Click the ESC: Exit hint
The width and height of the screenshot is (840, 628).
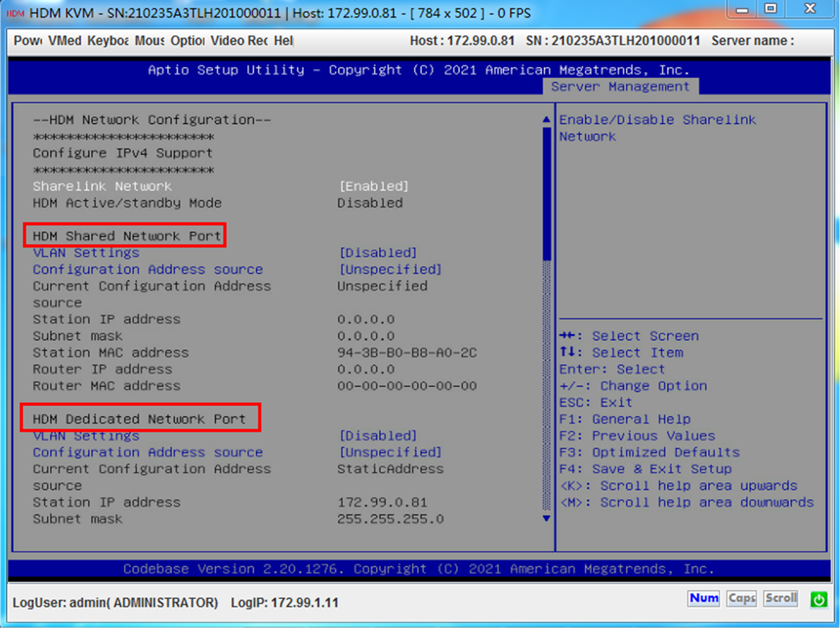596,403
